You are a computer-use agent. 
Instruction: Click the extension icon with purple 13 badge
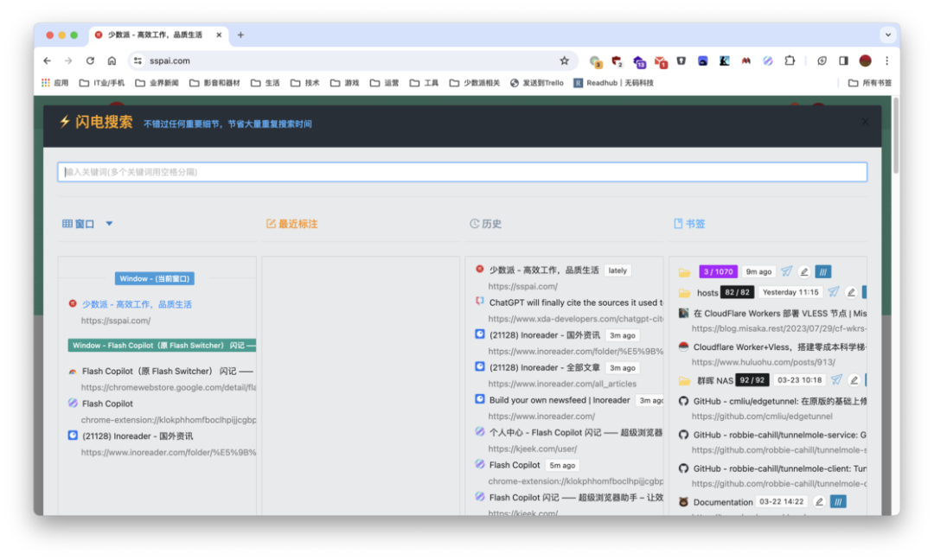pos(639,61)
